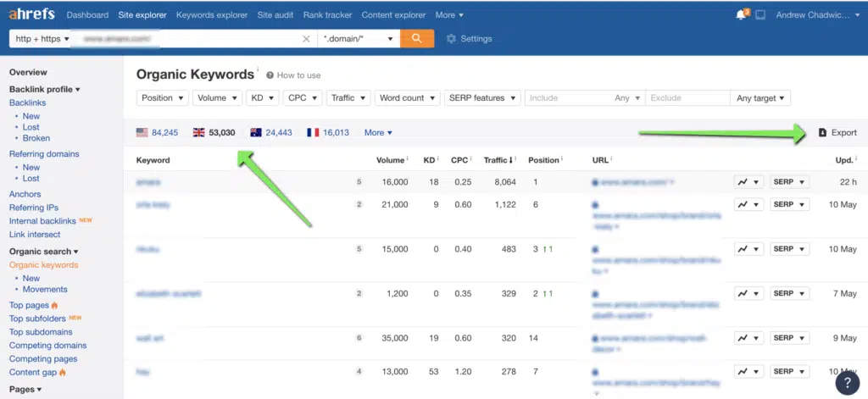The image size is (868, 399).
Task: Open SERP dropdown in 13,000 volume row
Action: pyautogui.click(x=789, y=371)
